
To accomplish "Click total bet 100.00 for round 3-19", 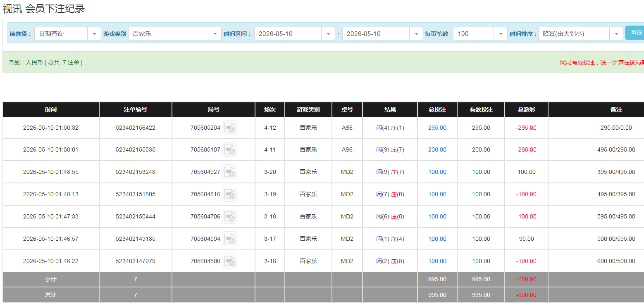I will pyautogui.click(x=437, y=195).
